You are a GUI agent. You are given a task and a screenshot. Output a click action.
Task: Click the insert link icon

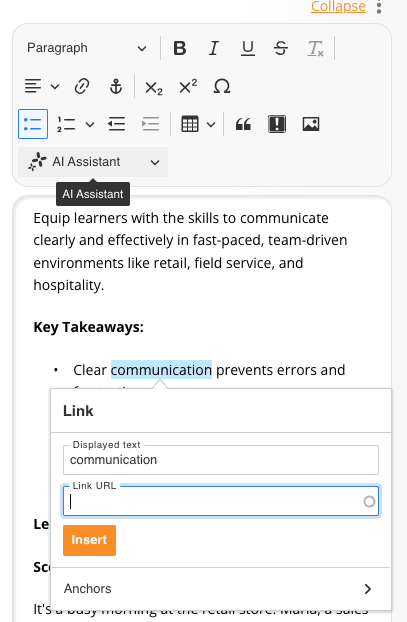(82, 86)
